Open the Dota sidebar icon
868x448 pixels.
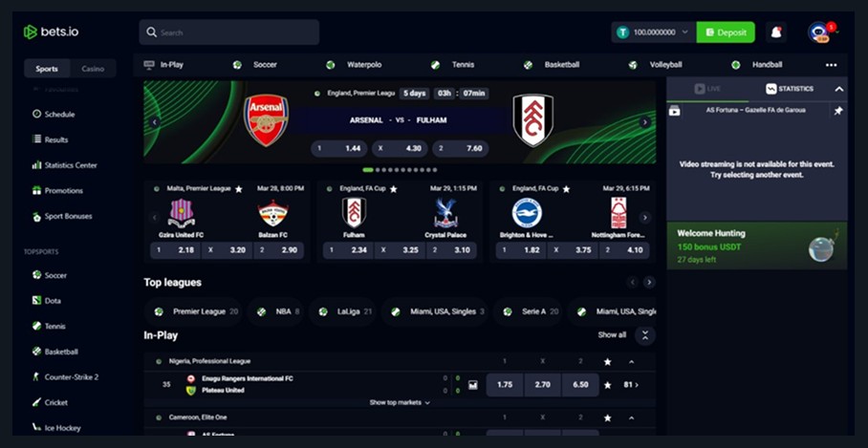pyautogui.click(x=36, y=300)
